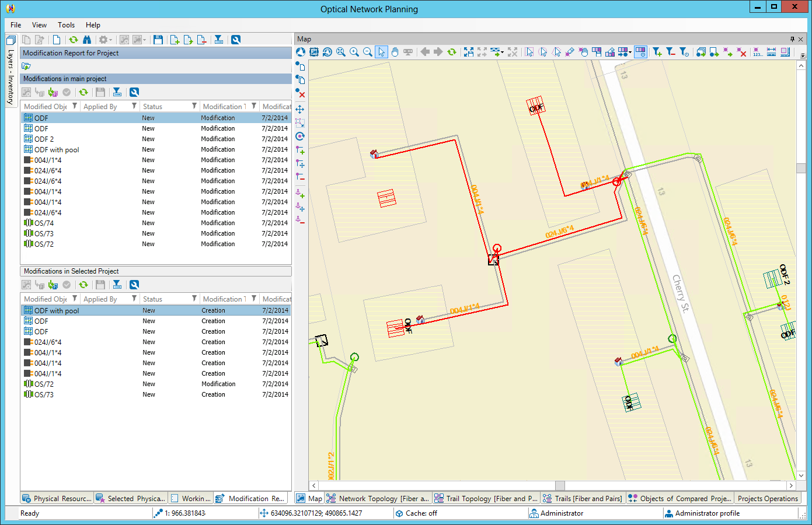Switch to the Physical Resources tab
The image size is (812, 525).
tap(57, 498)
